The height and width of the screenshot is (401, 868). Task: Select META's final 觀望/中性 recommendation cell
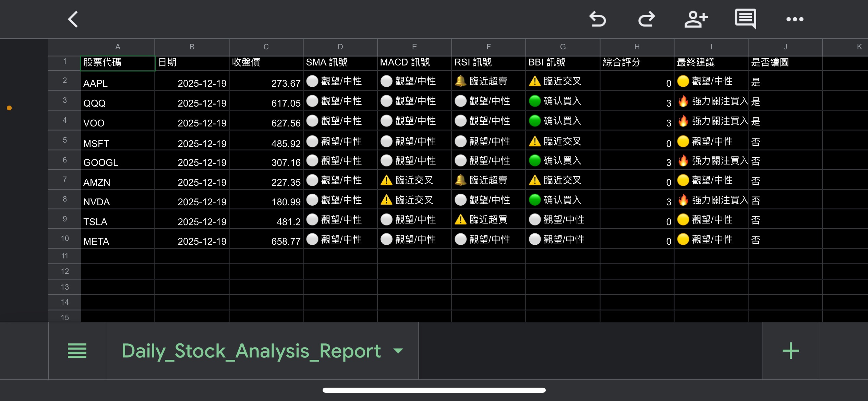pos(711,239)
